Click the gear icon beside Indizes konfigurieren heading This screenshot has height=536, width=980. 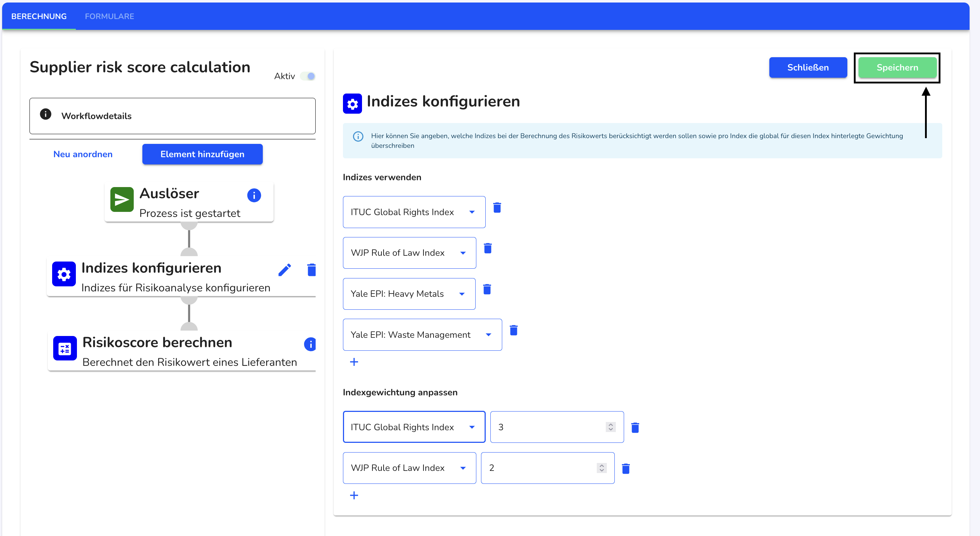pos(352,104)
